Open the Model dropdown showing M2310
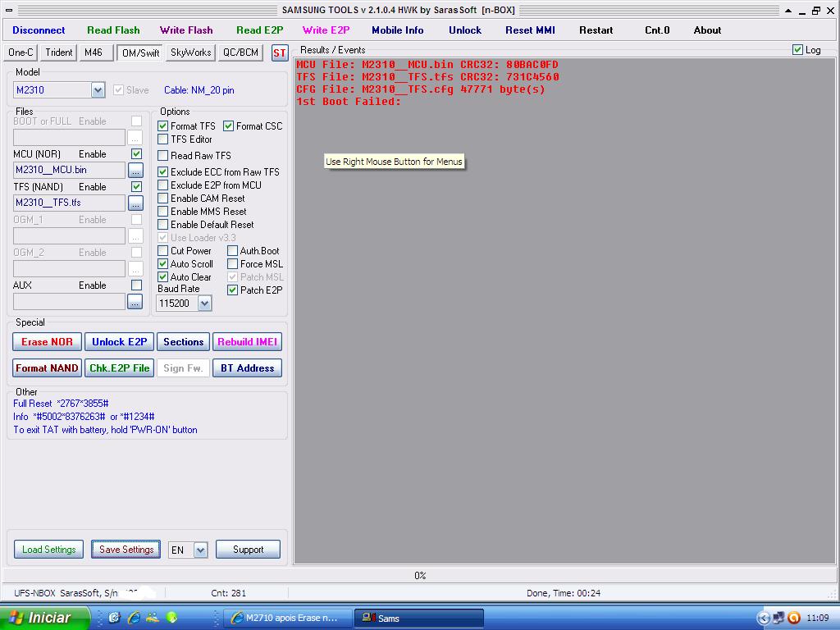 98,90
